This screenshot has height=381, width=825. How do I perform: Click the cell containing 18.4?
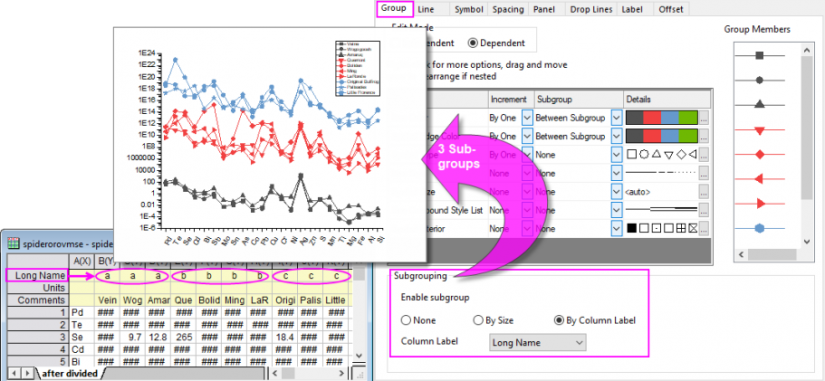point(284,337)
